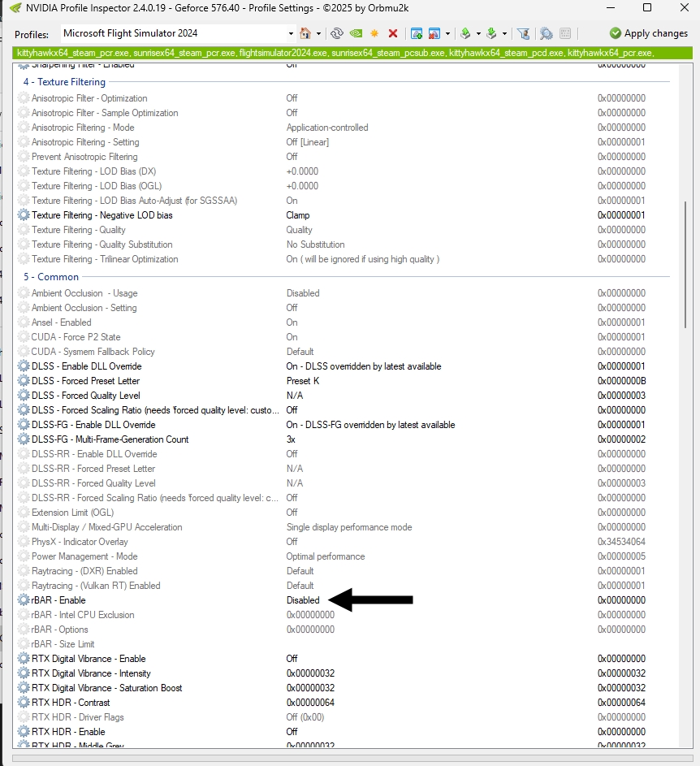The image size is (700, 766).
Task: Toggle the customized settings filter funnel icon
Action: pyautogui.click(x=524, y=33)
